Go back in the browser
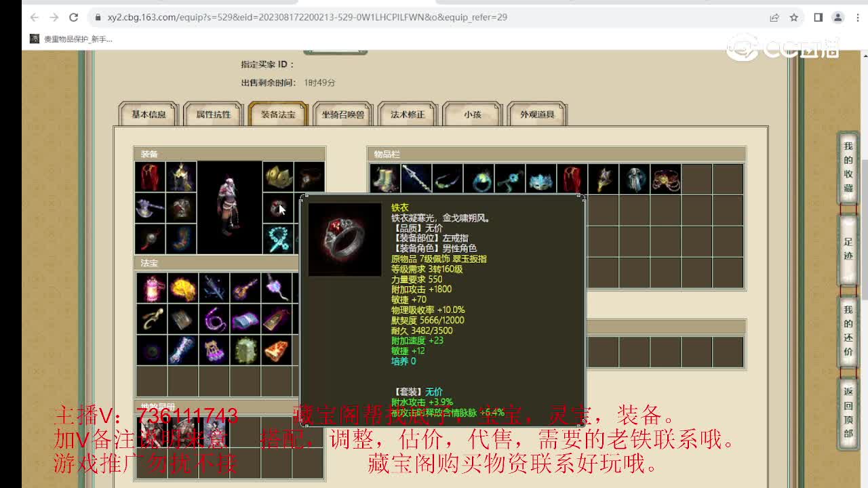The width and height of the screenshot is (868, 488). [35, 17]
